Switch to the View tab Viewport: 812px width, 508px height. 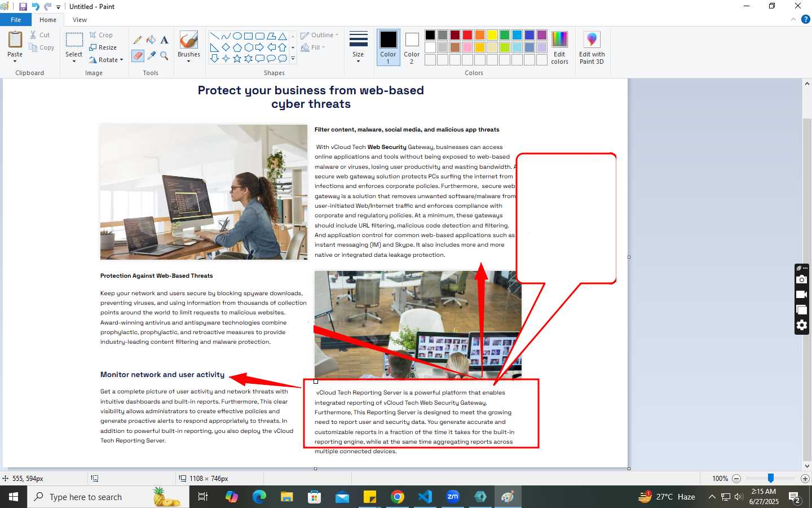pos(80,20)
